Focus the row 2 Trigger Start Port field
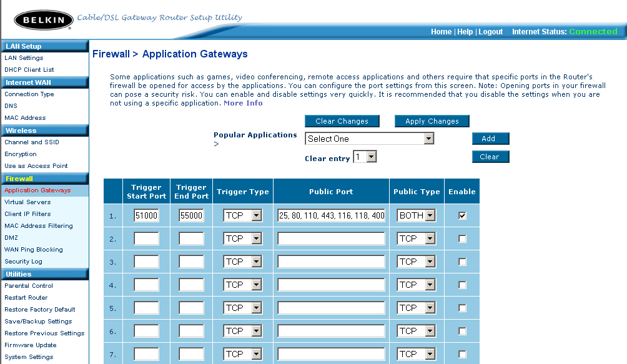 [x=146, y=239]
